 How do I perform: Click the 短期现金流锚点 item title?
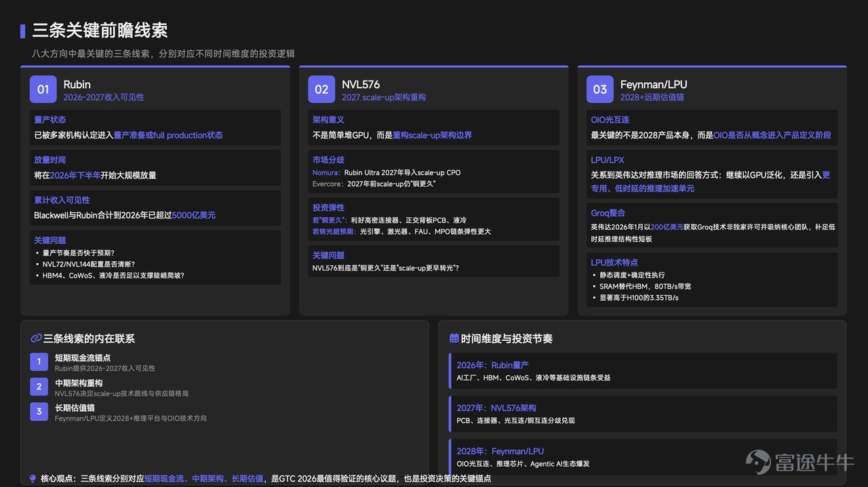point(83,357)
